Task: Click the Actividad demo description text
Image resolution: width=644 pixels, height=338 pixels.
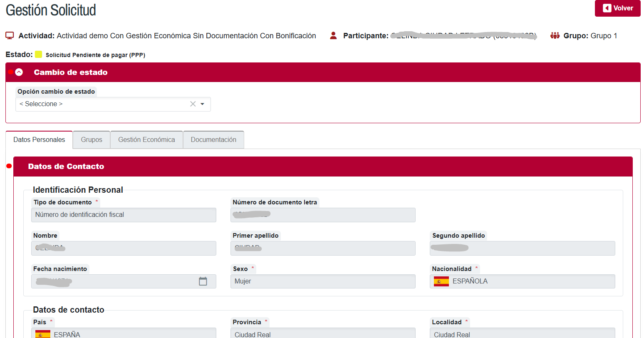Action: coord(186,36)
